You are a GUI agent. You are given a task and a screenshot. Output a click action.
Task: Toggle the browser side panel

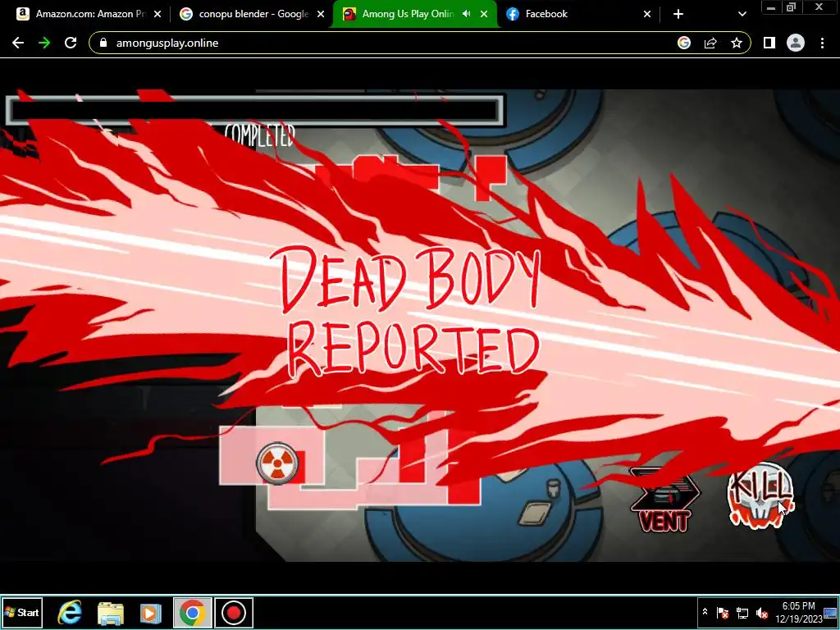pos(769,43)
